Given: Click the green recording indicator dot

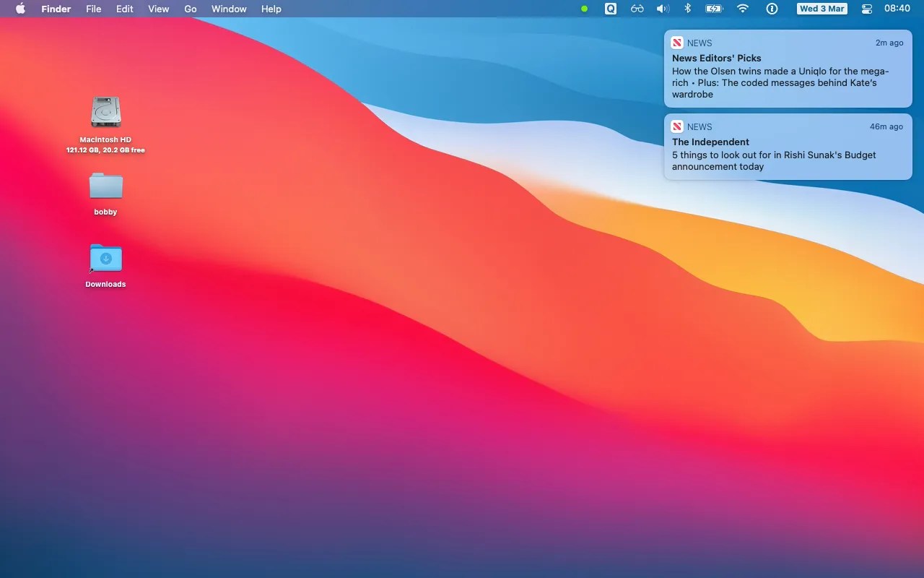Looking at the screenshot, I should tap(584, 9).
